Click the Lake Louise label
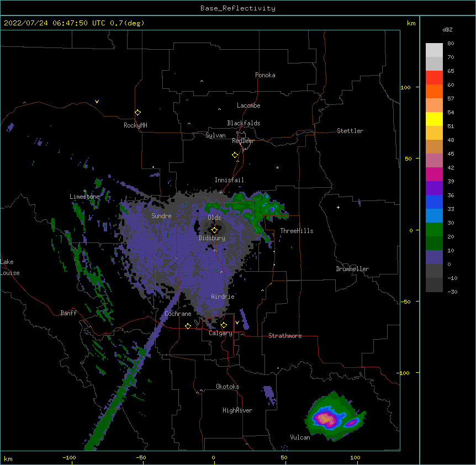This screenshot has width=476, height=465. 10,267
